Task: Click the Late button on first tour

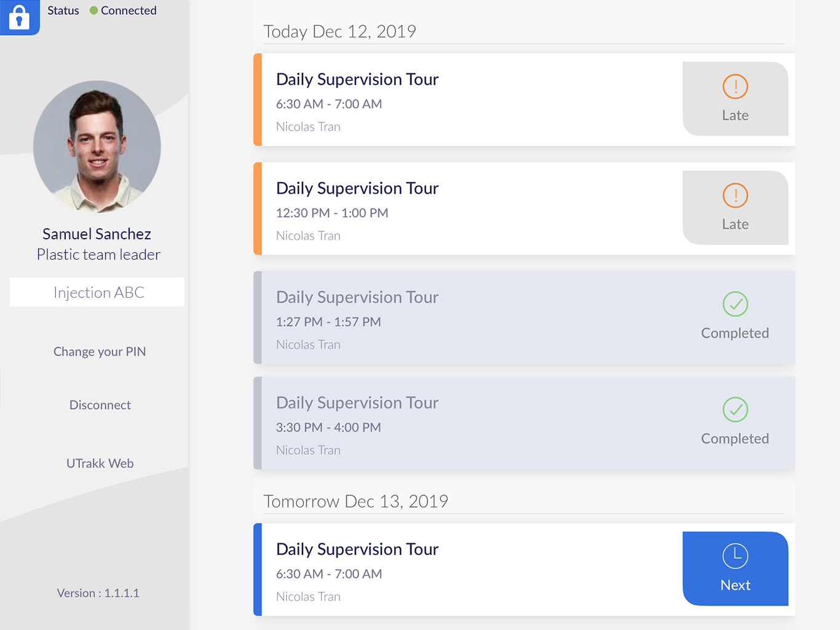Action: [x=735, y=98]
